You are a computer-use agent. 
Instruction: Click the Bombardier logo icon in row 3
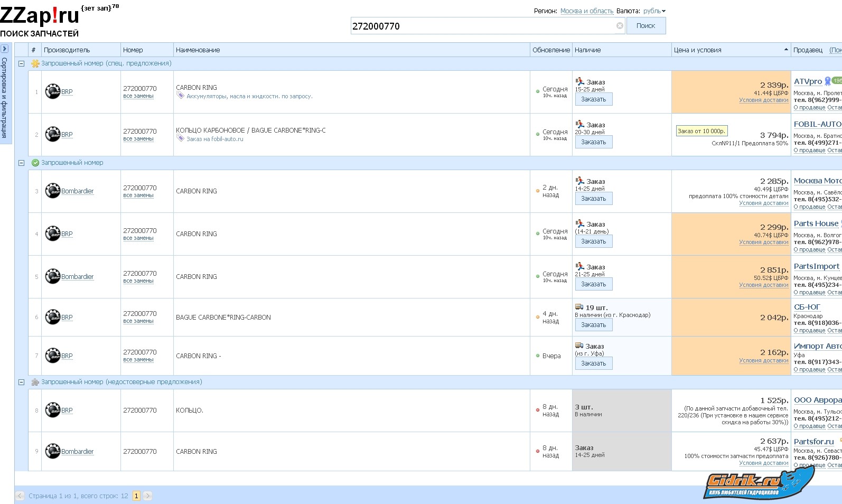tap(53, 191)
